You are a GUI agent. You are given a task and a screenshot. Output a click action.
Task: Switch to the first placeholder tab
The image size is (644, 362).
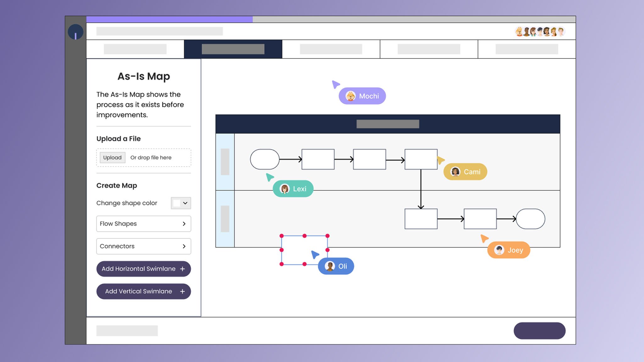point(135,49)
